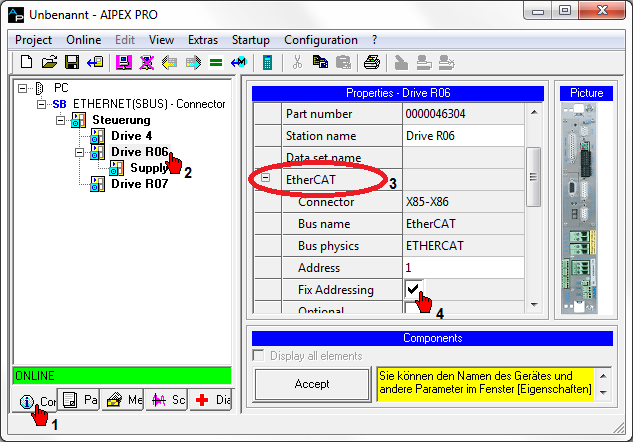633x442 pixels.
Task: Collapse the EtherCAT properties group
Action: click(265, 178)
